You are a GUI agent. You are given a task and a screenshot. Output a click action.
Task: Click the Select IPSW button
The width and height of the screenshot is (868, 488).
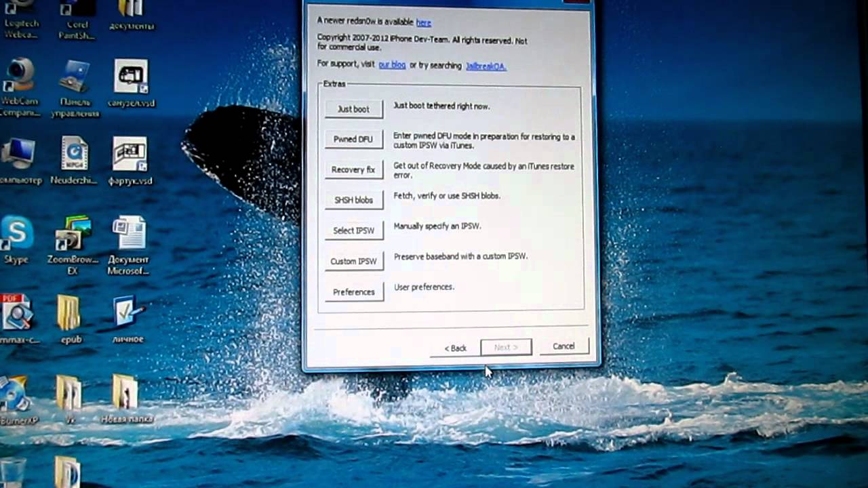point(353,230)
